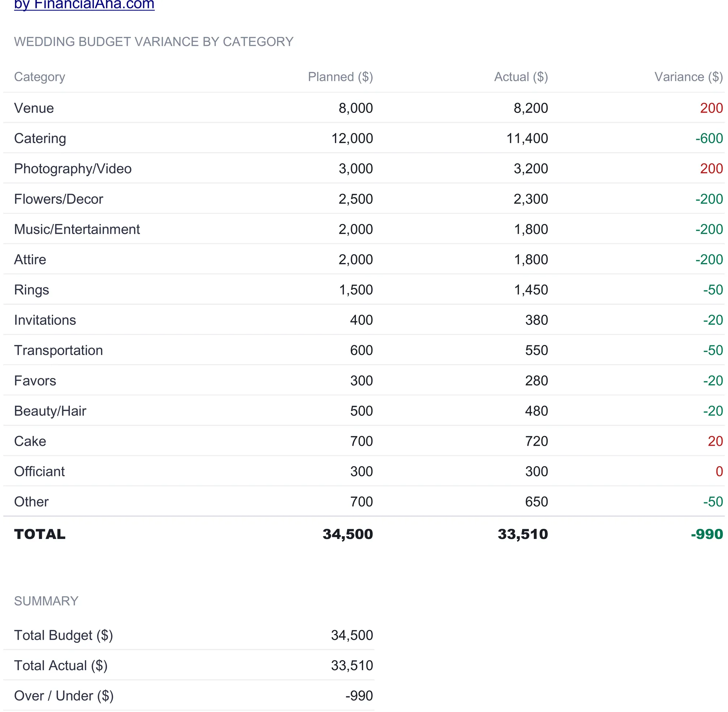Select the bold total variance -990

[707, 534]
